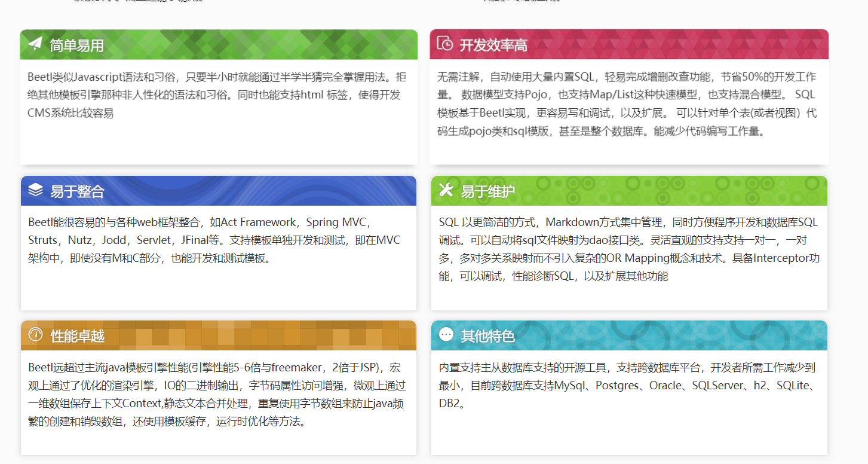Click the line 架构中，即使没有M和C部分
The width and height of the screenshot is (868, 464).
tap(152, 258)
